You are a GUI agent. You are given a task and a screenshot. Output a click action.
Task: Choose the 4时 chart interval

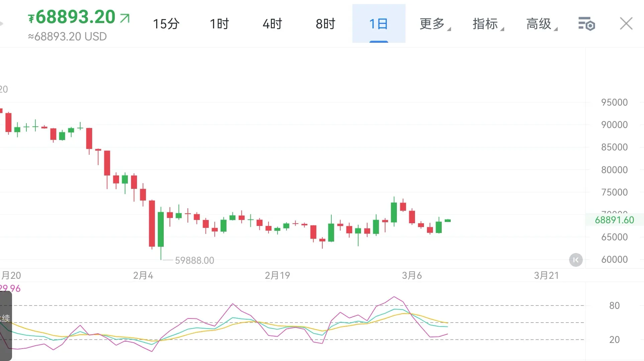click(x=272, y=24)
